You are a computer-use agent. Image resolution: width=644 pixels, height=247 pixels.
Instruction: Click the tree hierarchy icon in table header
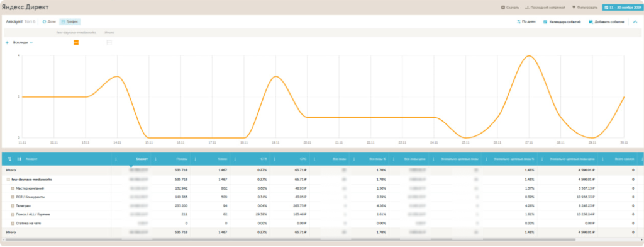(x=9, y=159)
